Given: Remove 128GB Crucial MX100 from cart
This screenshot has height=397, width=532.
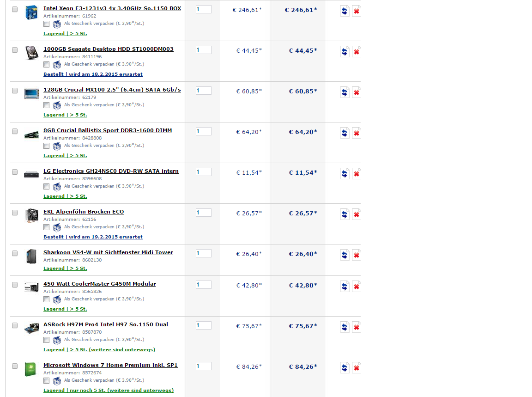Looking at the screenshot, I should 356,92.
